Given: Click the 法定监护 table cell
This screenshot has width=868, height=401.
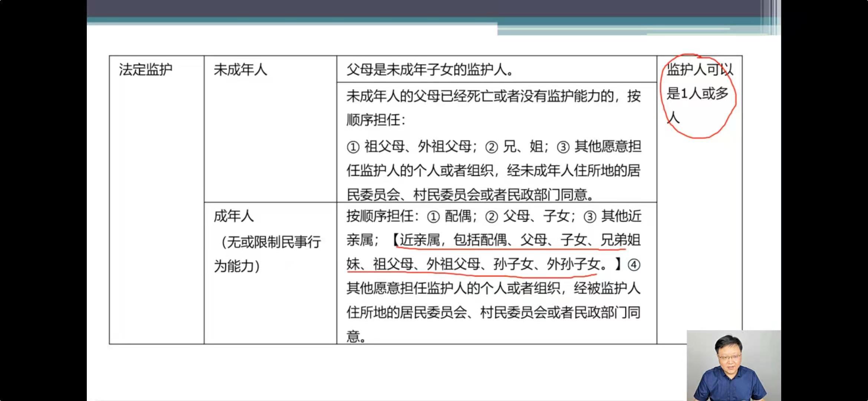Looking at the screenshot, I should pos(145,70).
